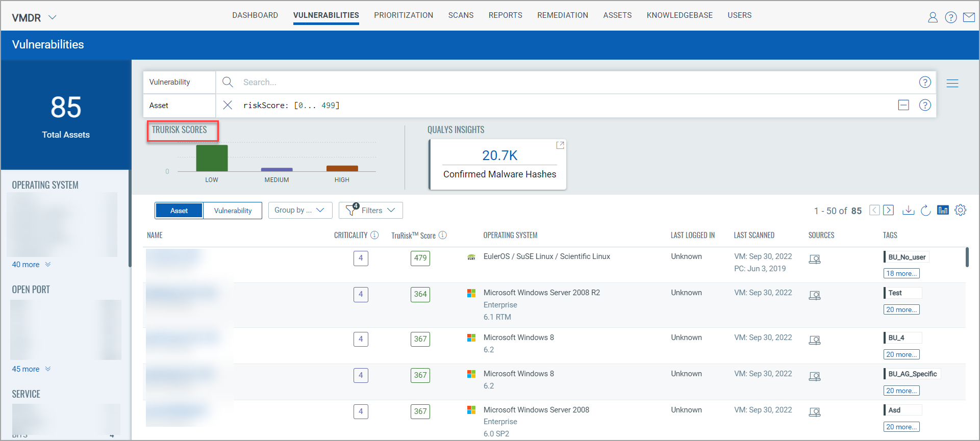Sort by Last Scanned column header

[x=754, y=235]
